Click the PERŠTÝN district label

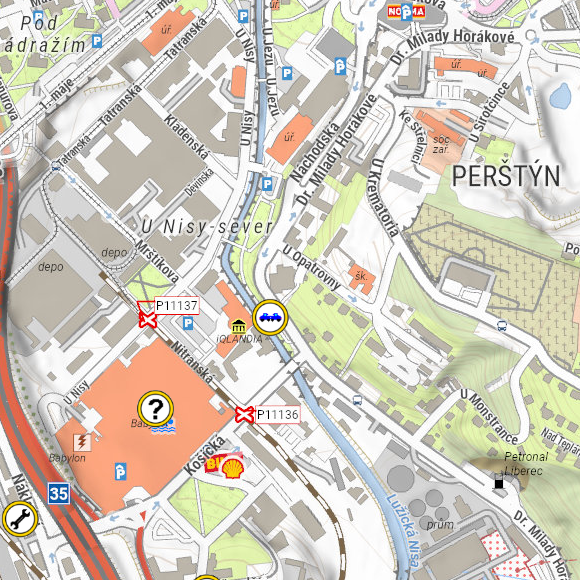[506, 176]
